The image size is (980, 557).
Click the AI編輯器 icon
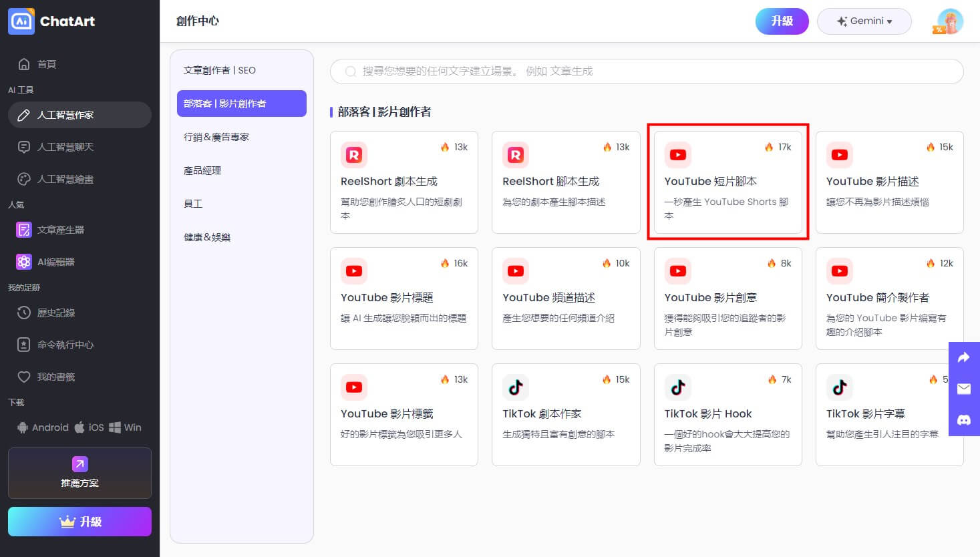point(24,262)
